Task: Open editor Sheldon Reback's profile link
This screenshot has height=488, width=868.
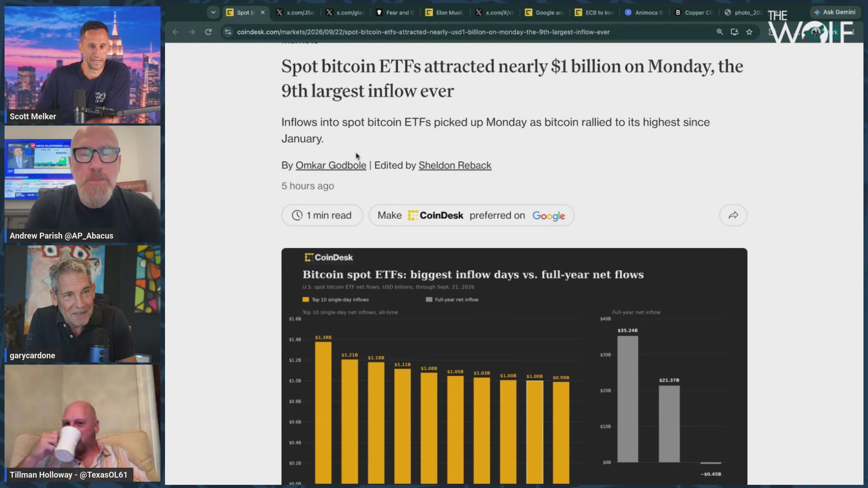Action: pyautogui.click(x=455, y=165)
